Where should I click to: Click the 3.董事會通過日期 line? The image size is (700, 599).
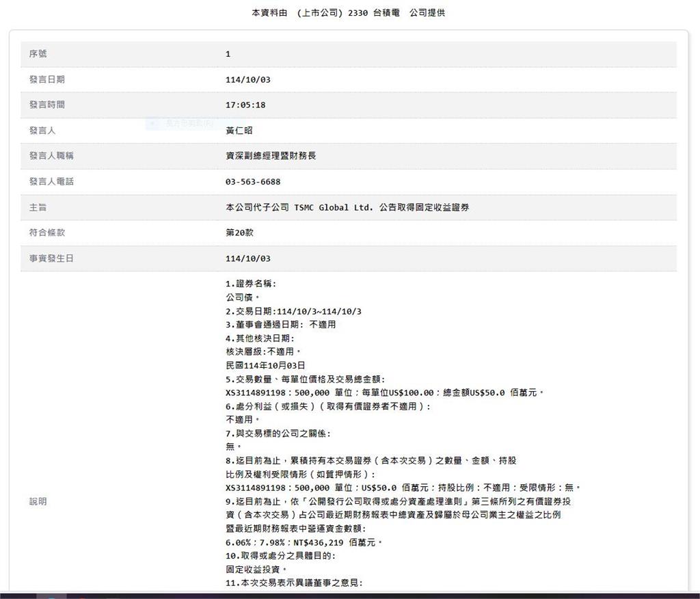click(x=280, y=325)
